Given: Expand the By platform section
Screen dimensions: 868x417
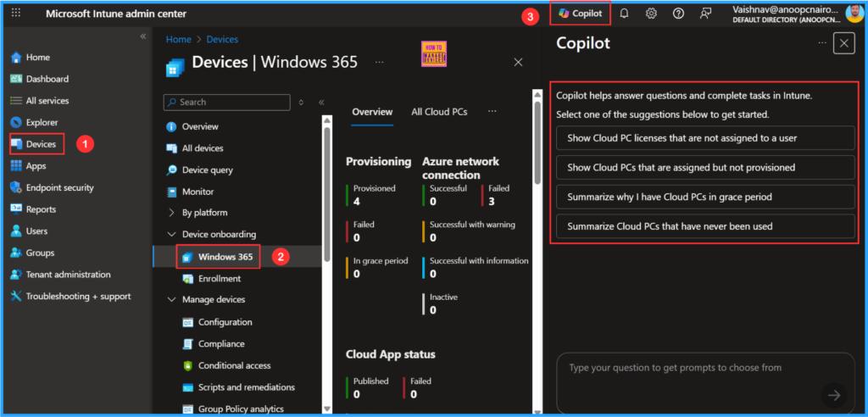Looking at the screenshot, I should (x=171, y=213).
